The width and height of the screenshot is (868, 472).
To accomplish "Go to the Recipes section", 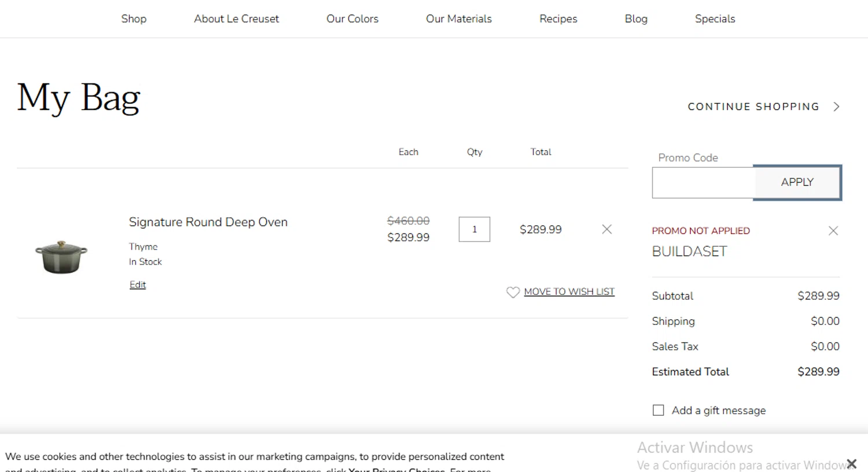I will (558, 19).
